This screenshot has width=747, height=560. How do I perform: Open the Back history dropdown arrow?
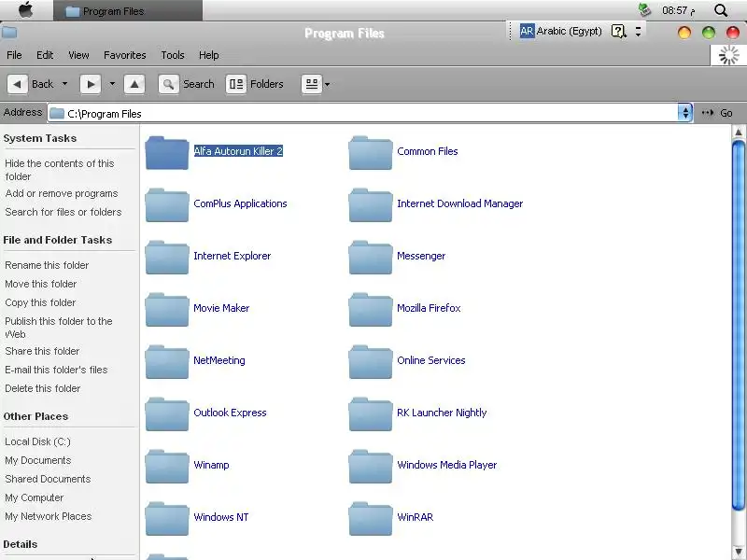(64, 84)
